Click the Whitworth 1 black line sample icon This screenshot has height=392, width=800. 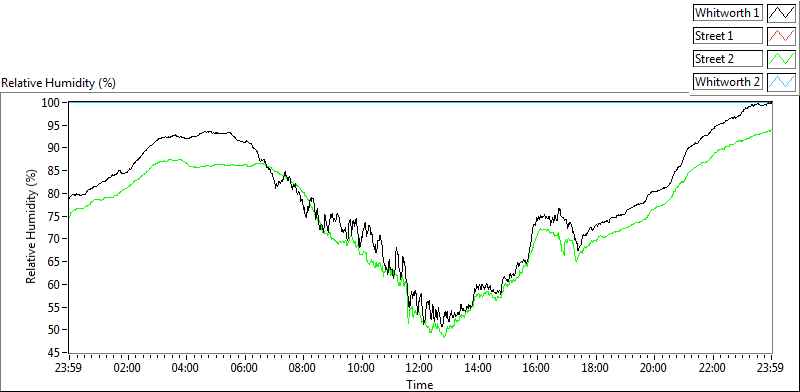(x=781, y=13)
